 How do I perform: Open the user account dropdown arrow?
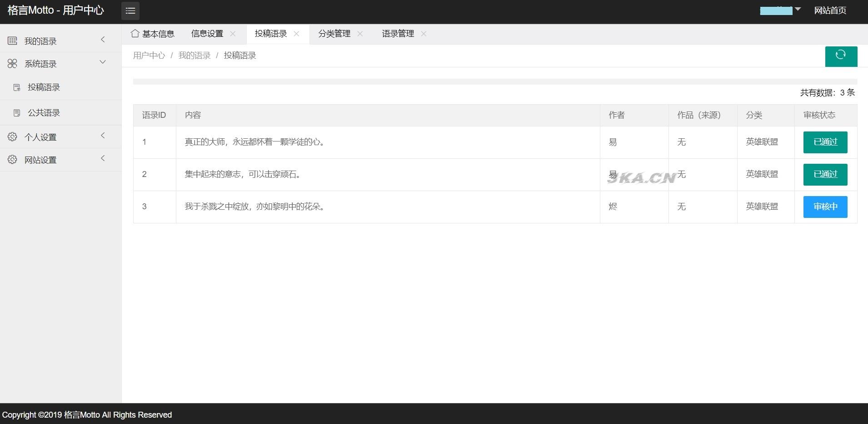[x=798, y=10]
